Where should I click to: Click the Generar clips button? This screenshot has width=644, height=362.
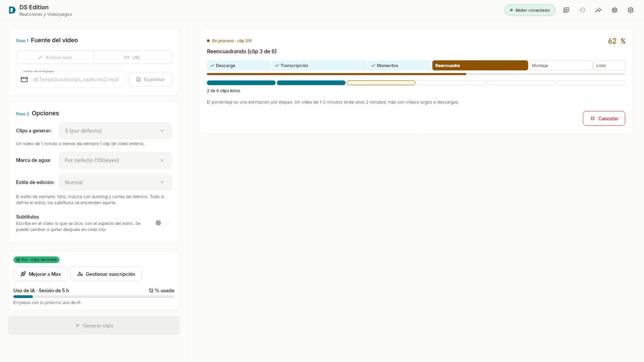(x=94, y=325)
